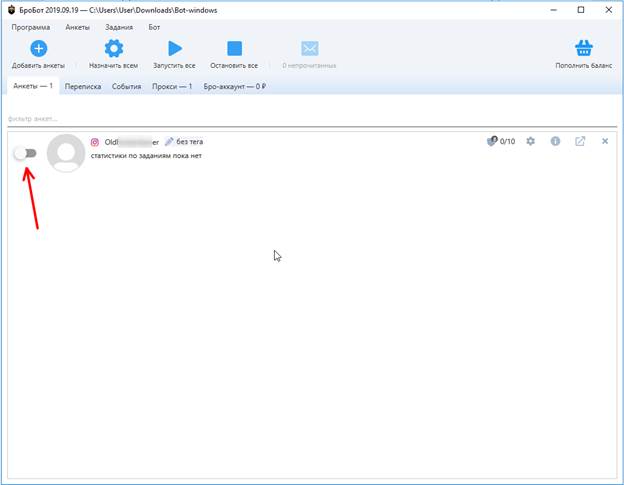Click the Добавить анкеты plus icon

39,49
